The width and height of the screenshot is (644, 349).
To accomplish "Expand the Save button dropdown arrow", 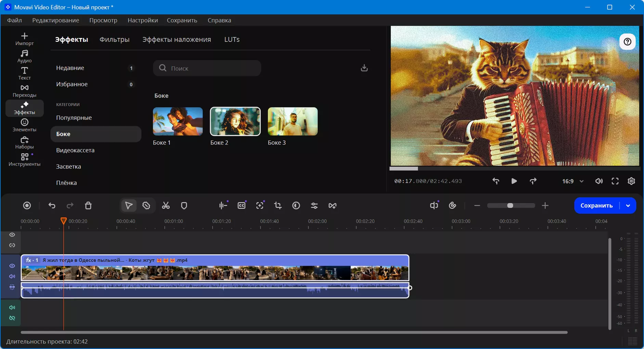I will click(628, 206).
